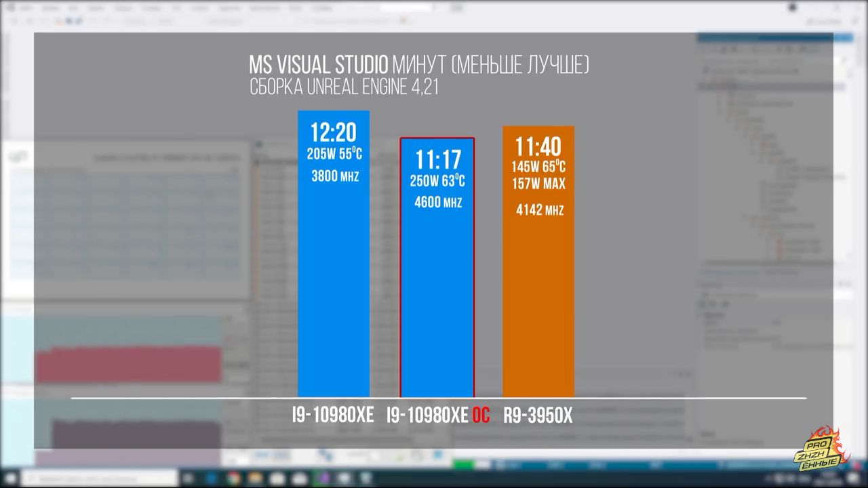Click the red OC axis label

click(480, 415)
